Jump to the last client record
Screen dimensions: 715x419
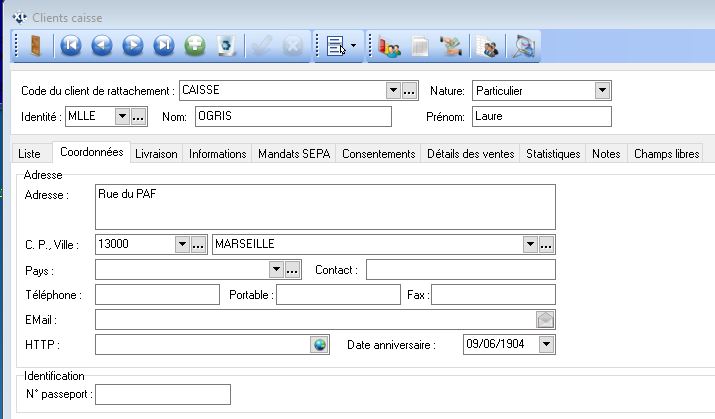click(x=164, y=46)
